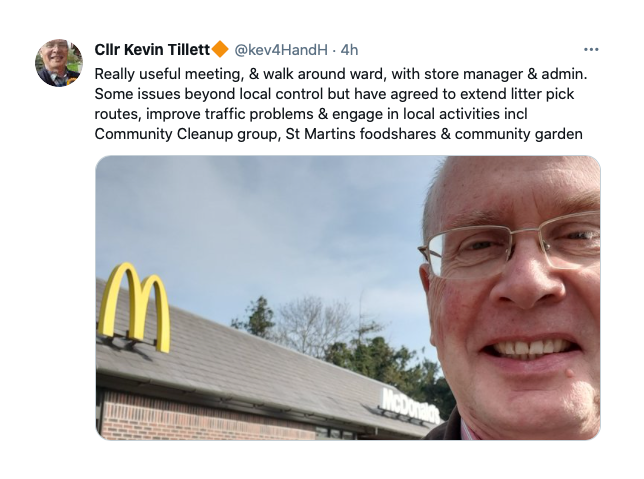Screen dimensions: 644x479
Task: Open the Cllr Kevin Tillett display name
Action: tap(152, 50)
